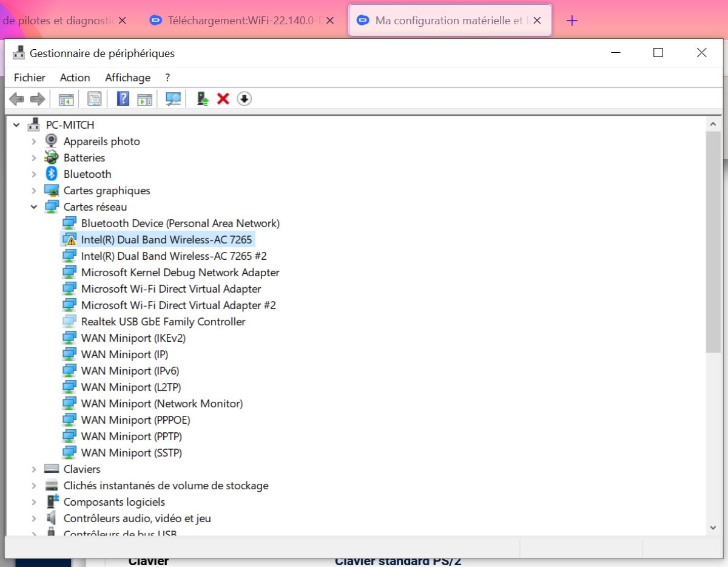Select Microsoft Kernel Debug Network Adapter
Screen dimensions: 728x567
click(180, 272)
